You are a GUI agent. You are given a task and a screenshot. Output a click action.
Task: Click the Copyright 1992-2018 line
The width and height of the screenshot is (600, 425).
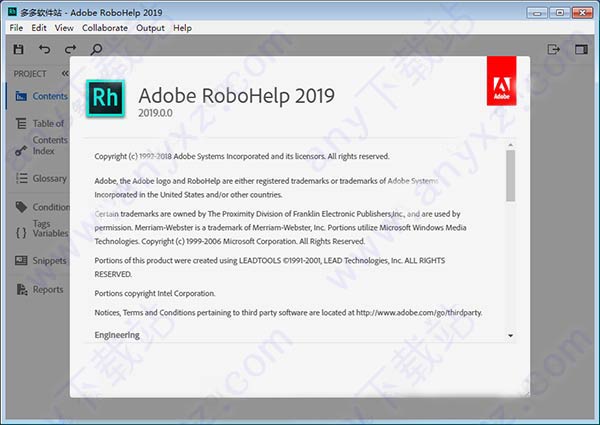pyautogui.click(x=242, y=156)
